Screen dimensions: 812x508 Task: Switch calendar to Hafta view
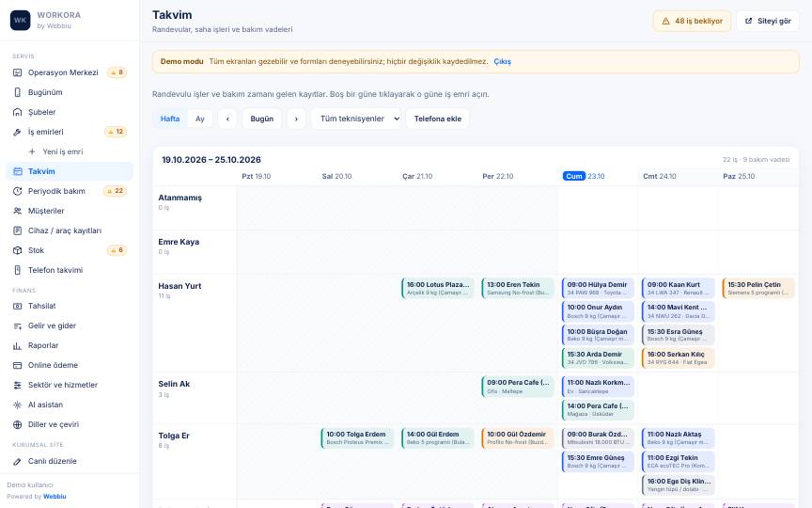click(170, 119)
